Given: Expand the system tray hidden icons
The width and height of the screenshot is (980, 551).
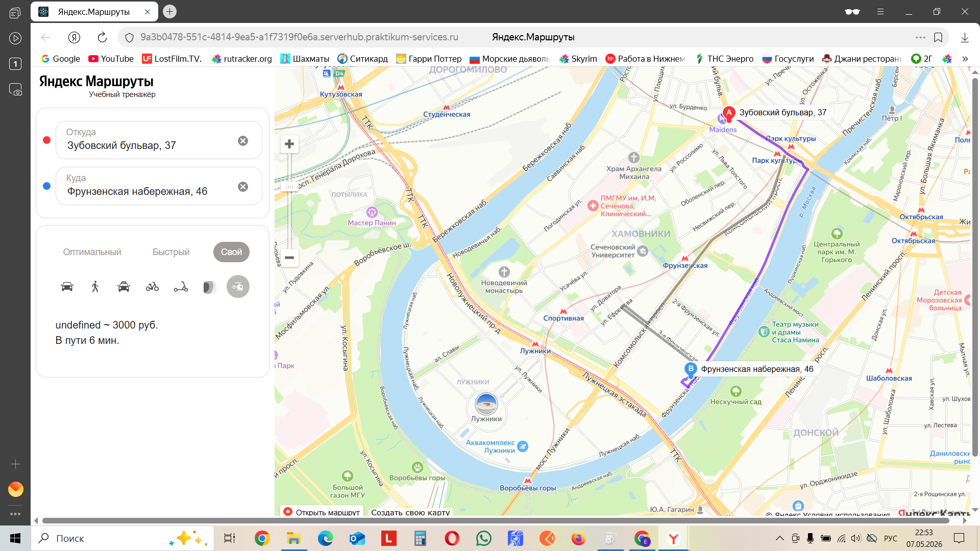Looking at the screenshot, I should click(779, 538).
